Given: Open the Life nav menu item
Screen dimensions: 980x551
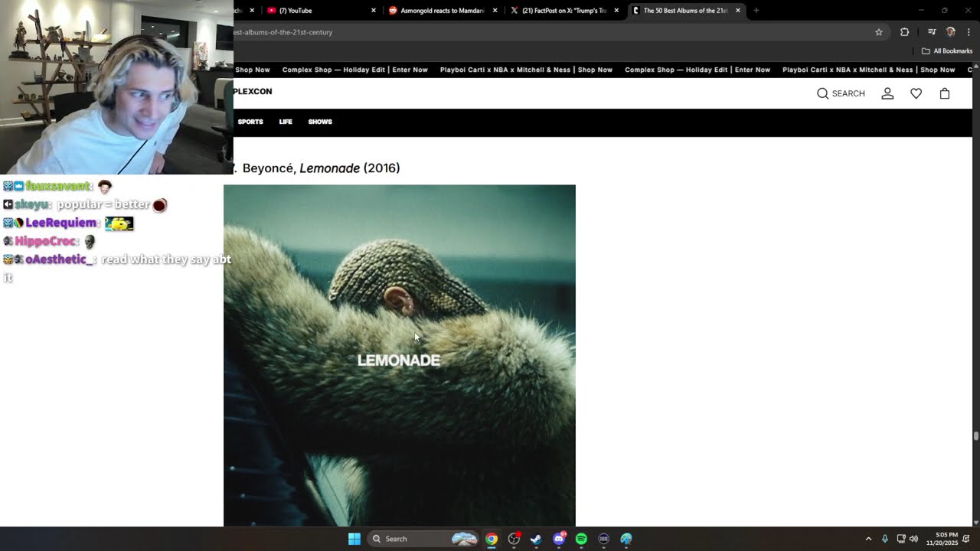Looking at the screenshot, I should (x=286, y=122).
